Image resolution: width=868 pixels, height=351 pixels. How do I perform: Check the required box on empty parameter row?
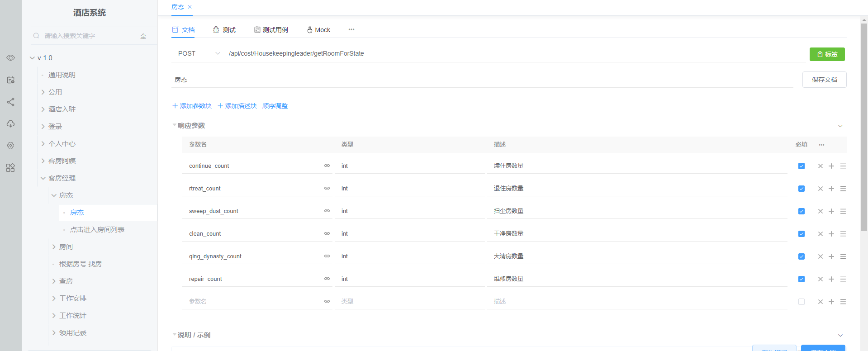(x=802, y=302)
